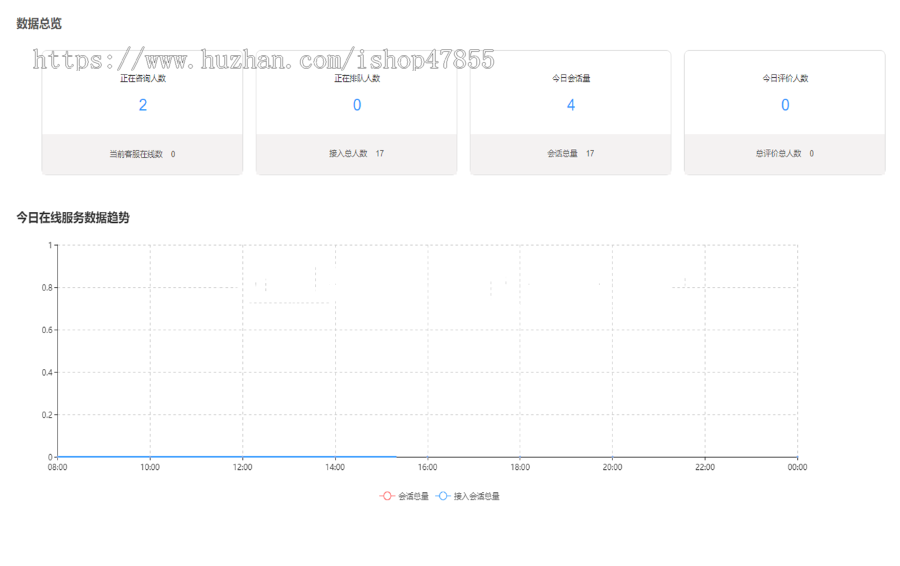The image size is (900, 566).
Task: Click the 00:00 x-axis label
Action: point(797,467)
